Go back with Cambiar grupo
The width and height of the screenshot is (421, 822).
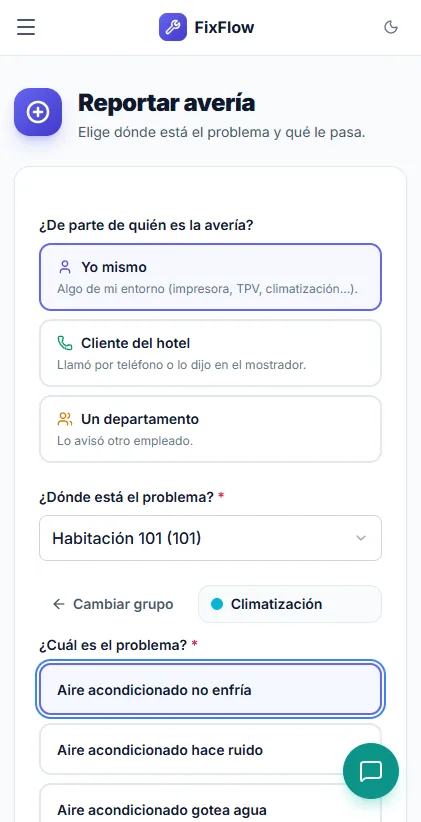(113, 604)
